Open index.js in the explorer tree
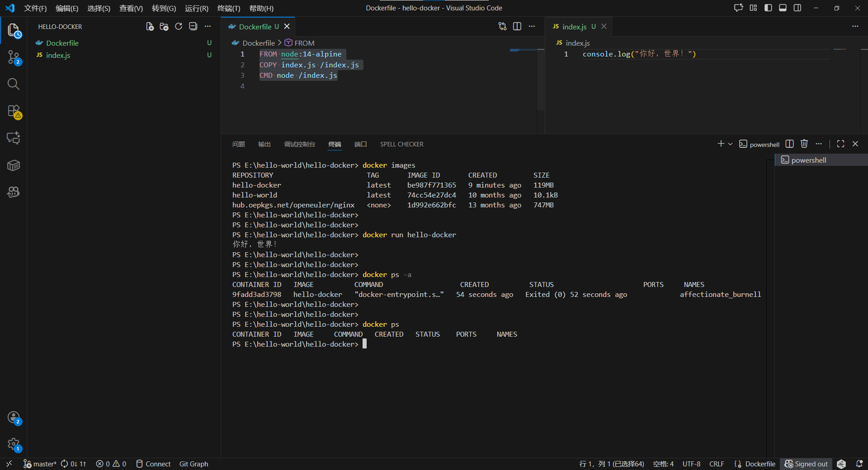This screenshot has width=868, height=470. pyautogui.click(x=123, y=55)
